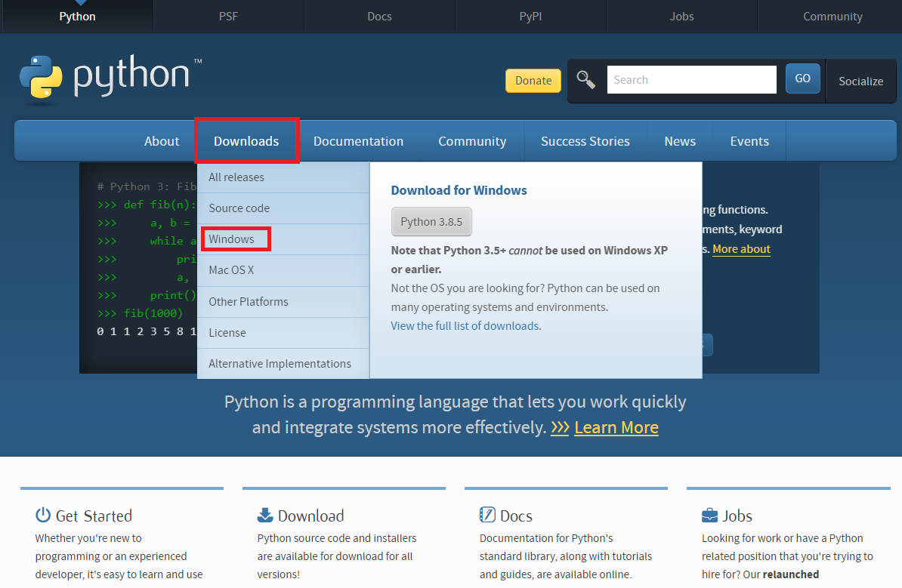Click the Jobs briefcase icon
This screenshot has height=588, width=902.
(708, 515)
